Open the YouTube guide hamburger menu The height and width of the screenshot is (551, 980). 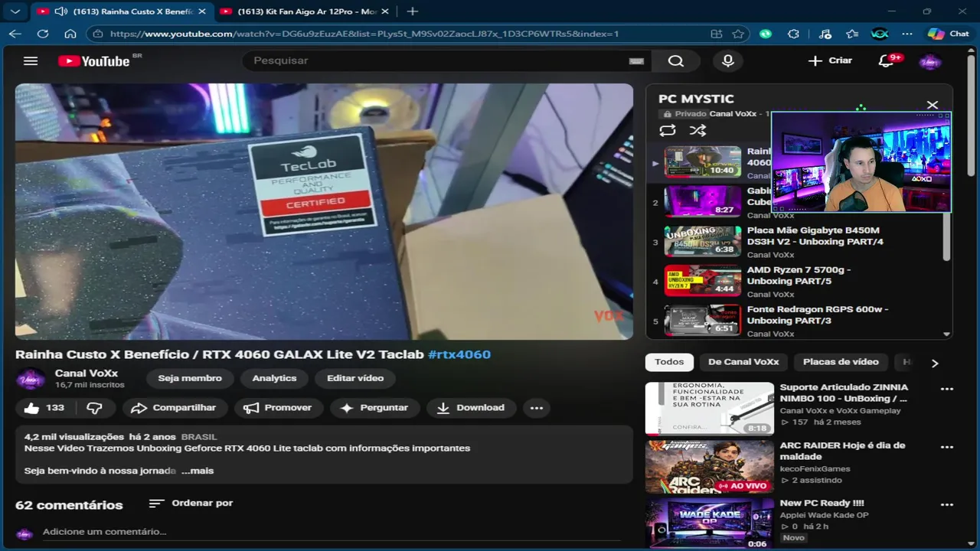31,61
